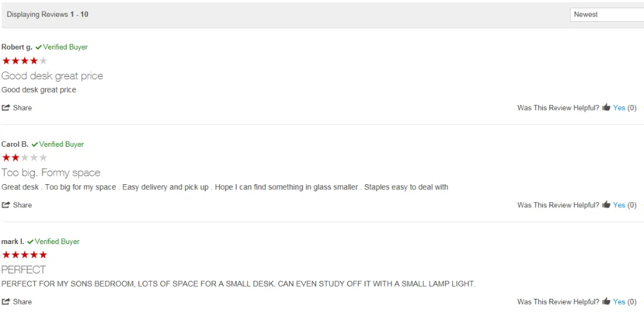Click the green verified checkmark beside Carol B.
The width and height of the screenshot is (644, 313).
35,144
